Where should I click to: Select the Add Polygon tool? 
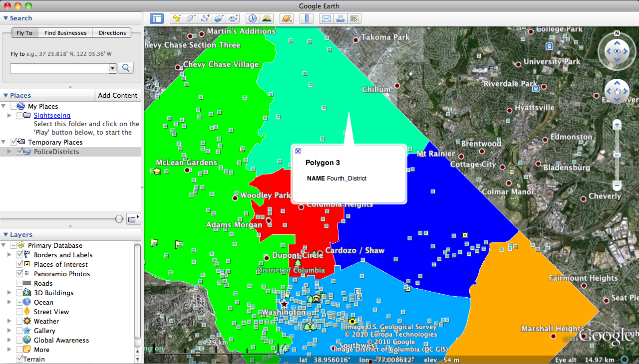191,18
